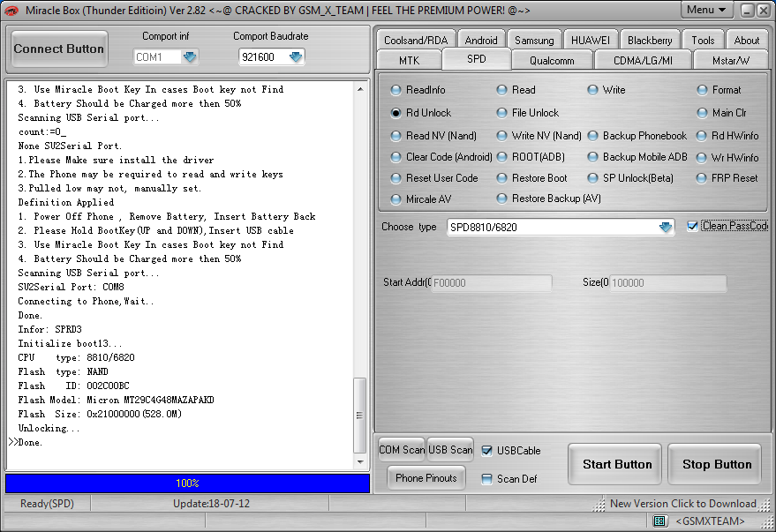Screen dimensions: 776x532
Task: Select the Rd Unlock radio option
Action: coord(421,113)
